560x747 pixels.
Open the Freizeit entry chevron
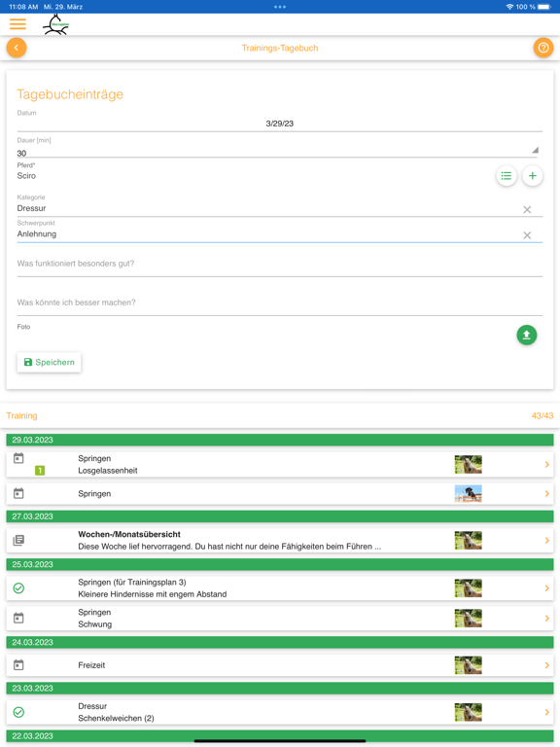tap(546, 665)
